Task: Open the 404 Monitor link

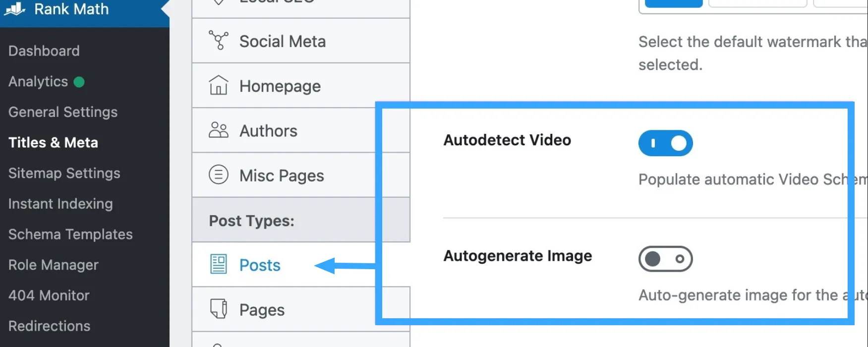Action: (49, 295)
